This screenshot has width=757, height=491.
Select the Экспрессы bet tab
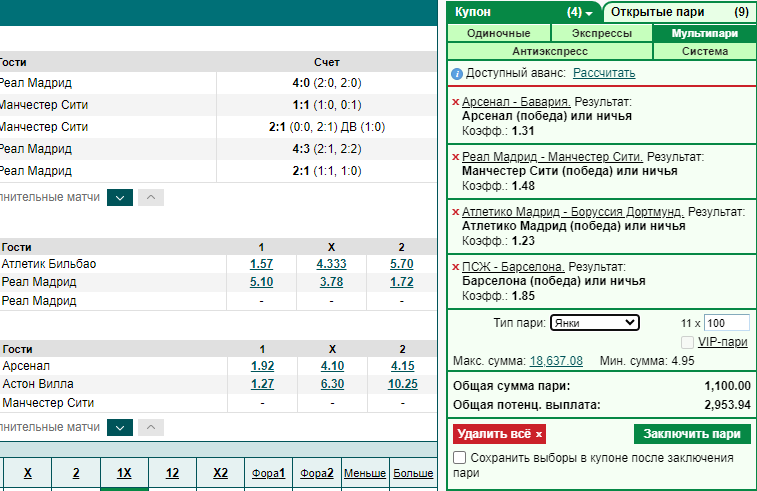(x=602, y=33)
